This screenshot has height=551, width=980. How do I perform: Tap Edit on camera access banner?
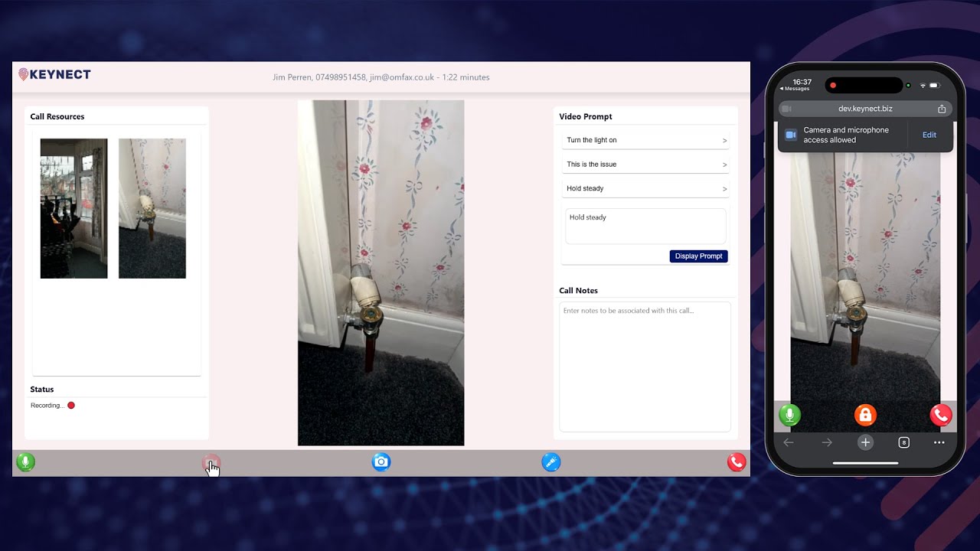pyautogui.click(x=929, y=135)
